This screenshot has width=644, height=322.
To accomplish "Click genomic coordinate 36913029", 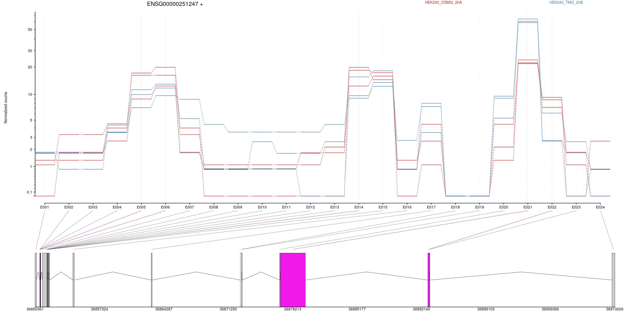I will pyautogui.click(x=614, y=309).
